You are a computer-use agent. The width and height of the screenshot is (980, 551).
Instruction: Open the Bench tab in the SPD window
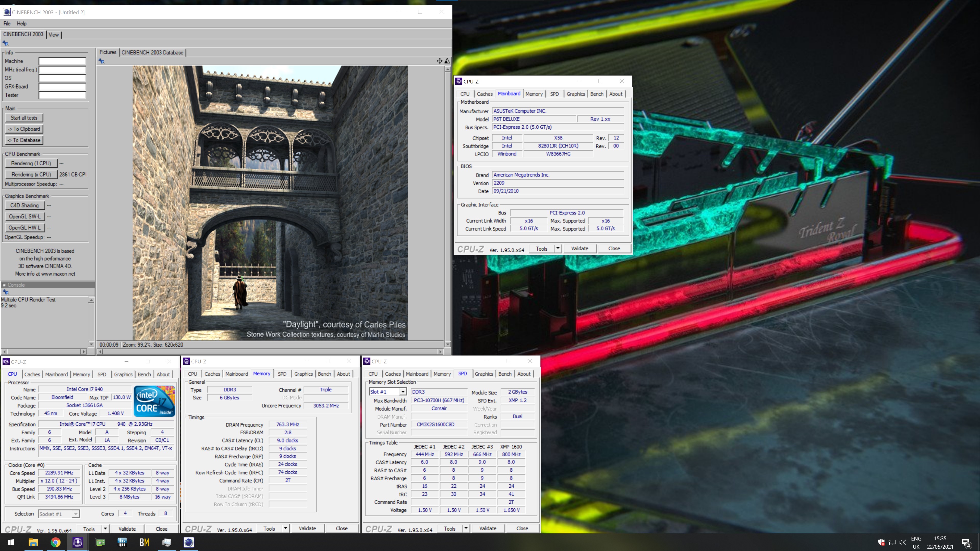tap(505, 374)
